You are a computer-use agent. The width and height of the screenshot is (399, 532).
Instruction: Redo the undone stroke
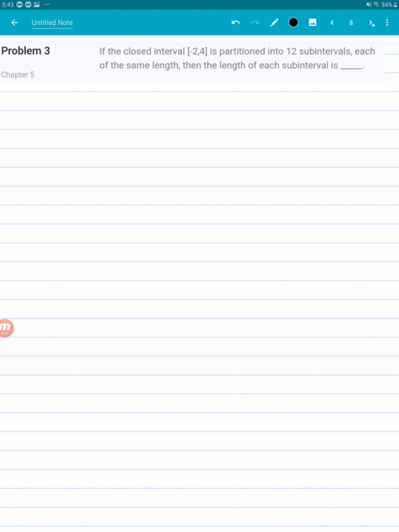[x=255, y=22]
